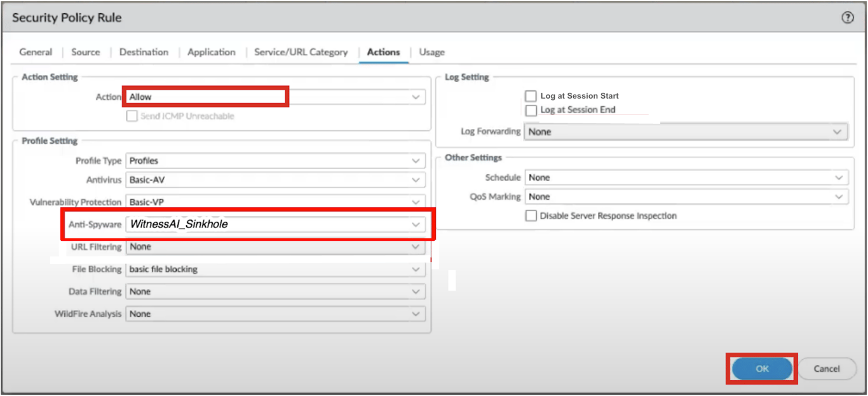Enable Log at Session End
868x396 pixels.
pos(531,110)
